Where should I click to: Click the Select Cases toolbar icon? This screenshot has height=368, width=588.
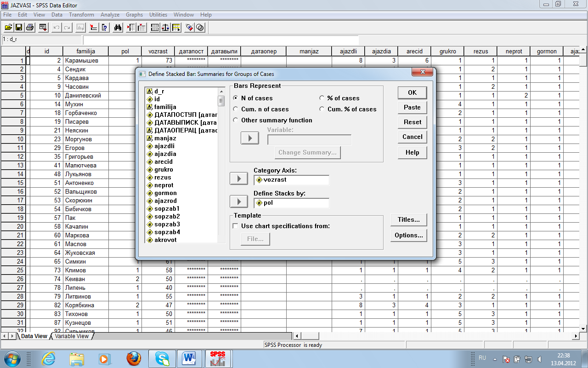(176, 28)
